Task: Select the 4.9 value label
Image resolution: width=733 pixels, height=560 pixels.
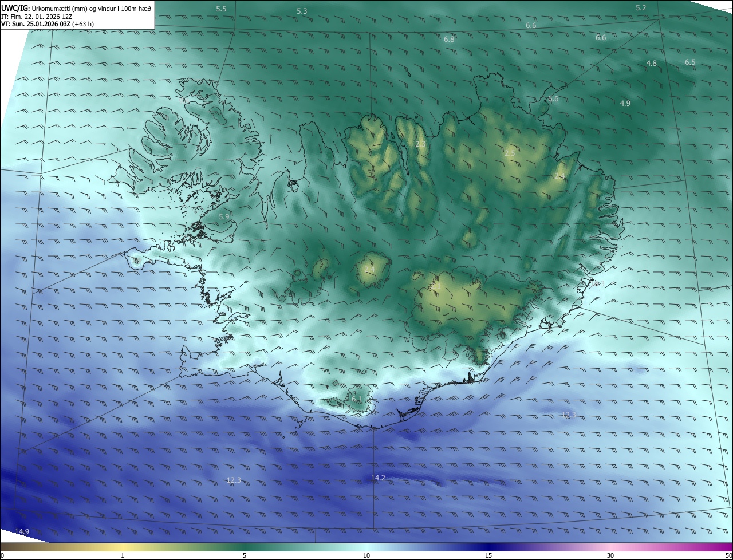Action: (x=625, y=104)
